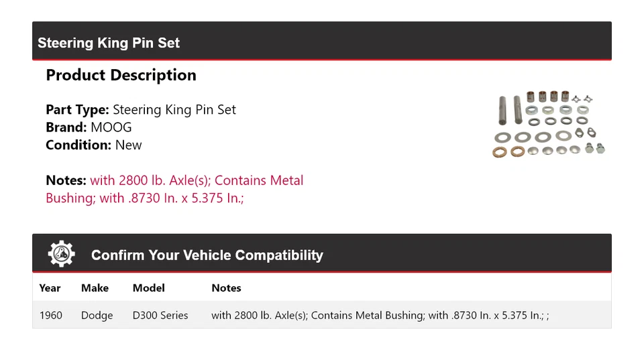The height and width of the screenshot is (350, 644).
Task: Click the D300 Series model cell
Action: pyautogui.click(x=160, y=315)
